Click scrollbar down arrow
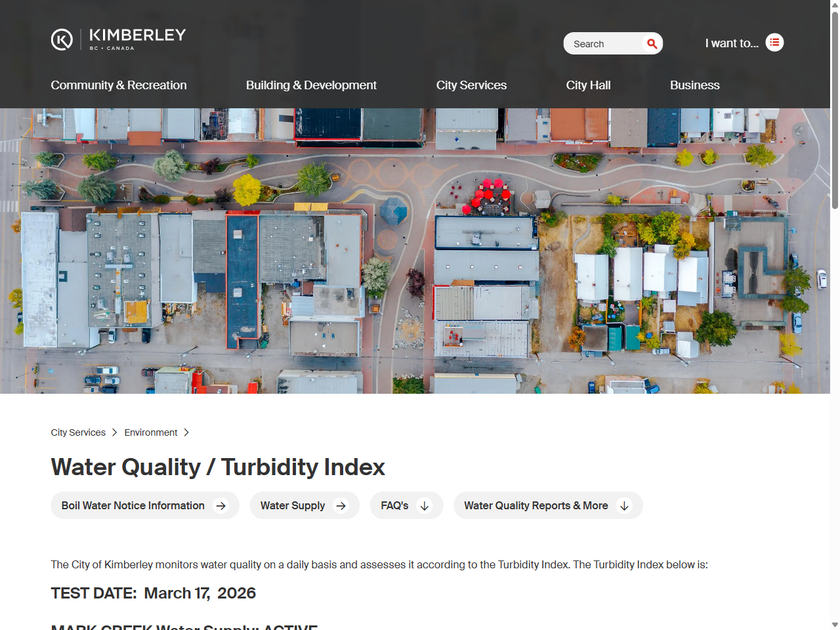The image size is (840, 630). pyautogui.click(x=835, y=625)
